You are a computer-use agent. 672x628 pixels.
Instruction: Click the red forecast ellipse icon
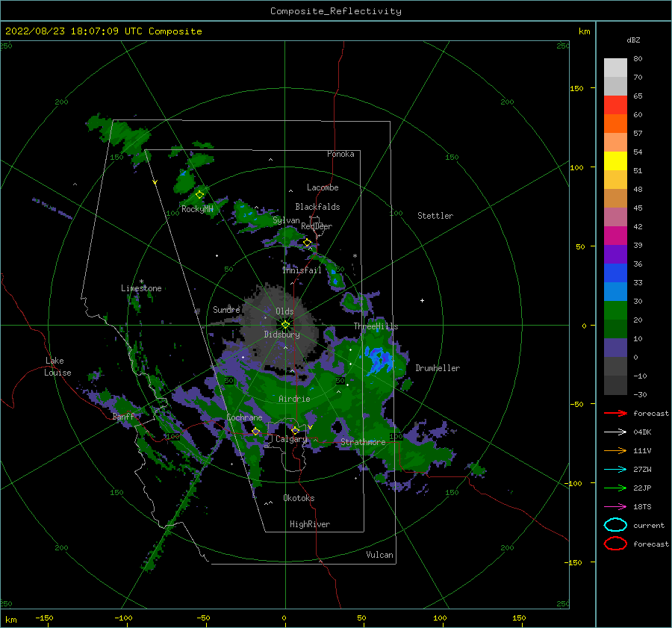tap(615, 544)
